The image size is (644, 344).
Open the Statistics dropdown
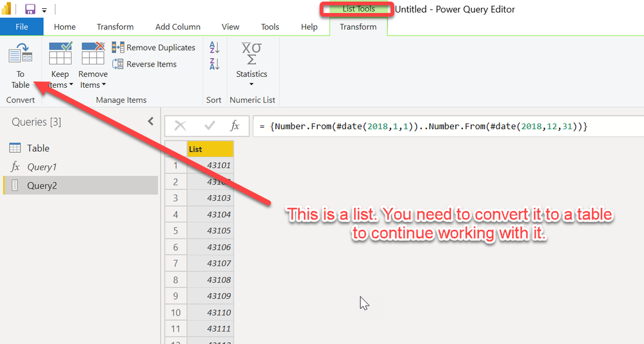point(251,65)
